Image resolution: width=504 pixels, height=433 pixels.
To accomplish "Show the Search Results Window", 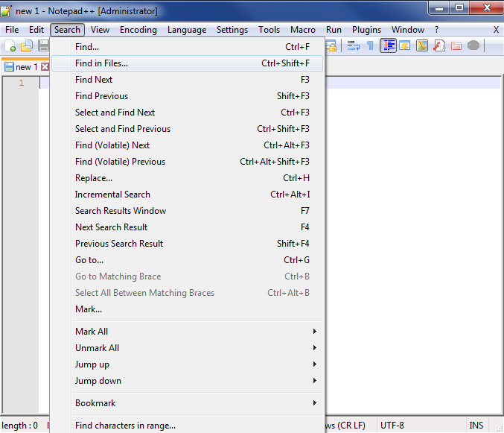I will [x=187, y=211].
